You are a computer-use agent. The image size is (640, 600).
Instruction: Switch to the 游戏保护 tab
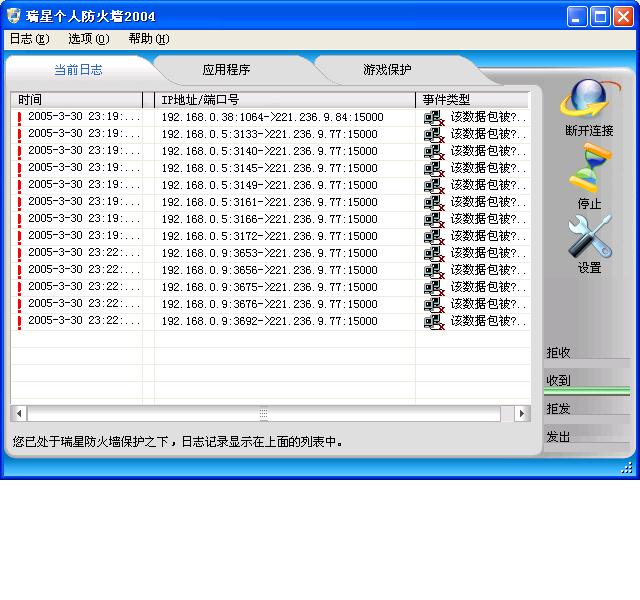(x=387, y=70)
